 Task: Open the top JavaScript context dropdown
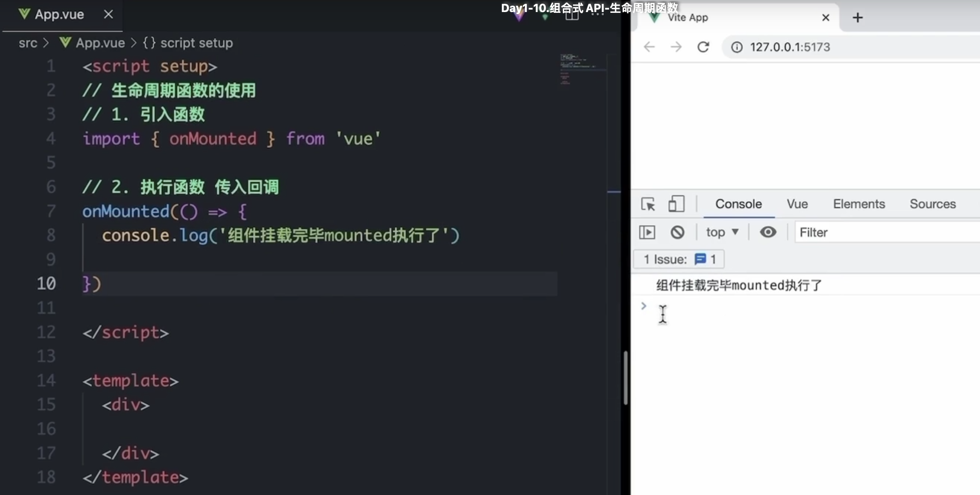[x=722, y=232]
